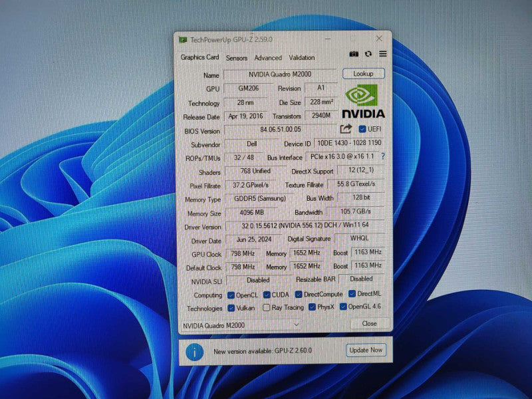
Task: Click the Bus Width value 128 bit
Action: click(x=361, y=197)
